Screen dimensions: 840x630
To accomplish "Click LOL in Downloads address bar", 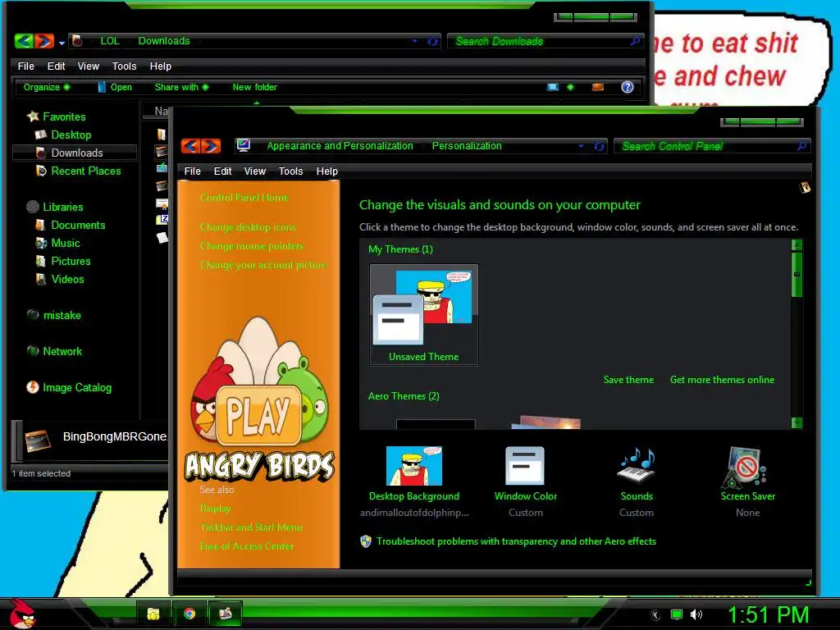I will (110, 41).
